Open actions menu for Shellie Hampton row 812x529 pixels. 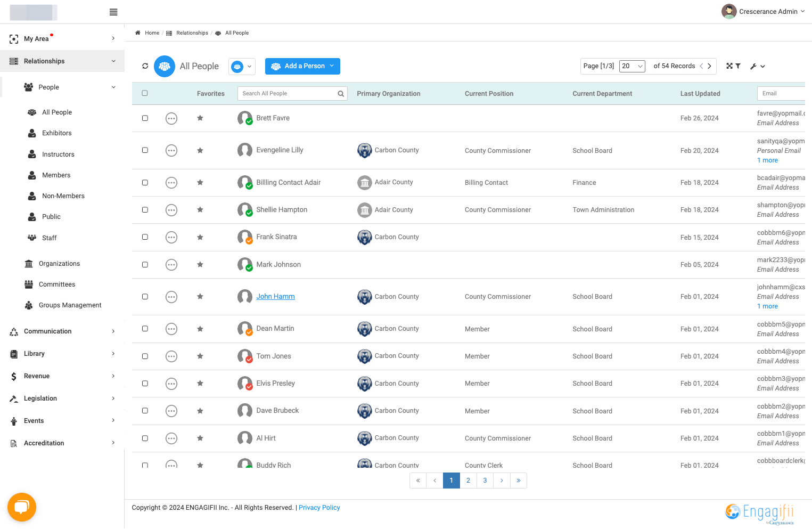(x=171, y=210)
